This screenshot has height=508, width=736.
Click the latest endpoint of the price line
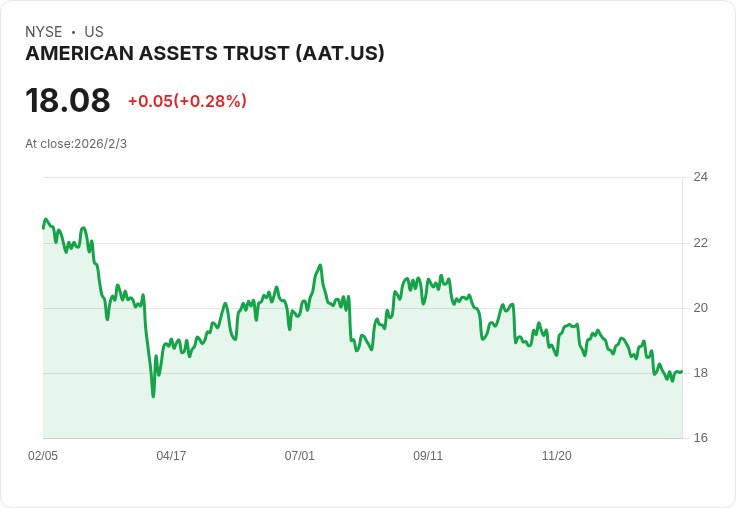(682, 372)
